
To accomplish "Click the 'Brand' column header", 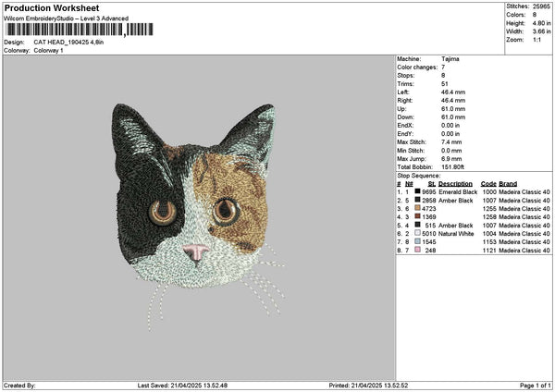I will (x=508, y=184).
